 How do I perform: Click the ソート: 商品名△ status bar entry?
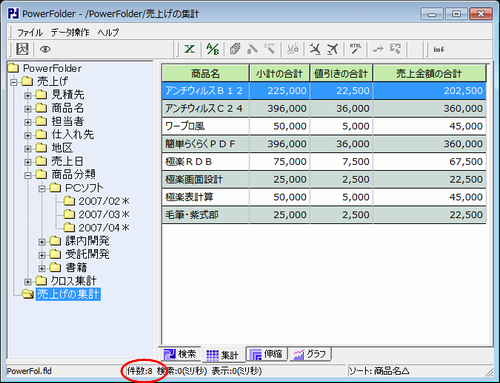(379, 371)
